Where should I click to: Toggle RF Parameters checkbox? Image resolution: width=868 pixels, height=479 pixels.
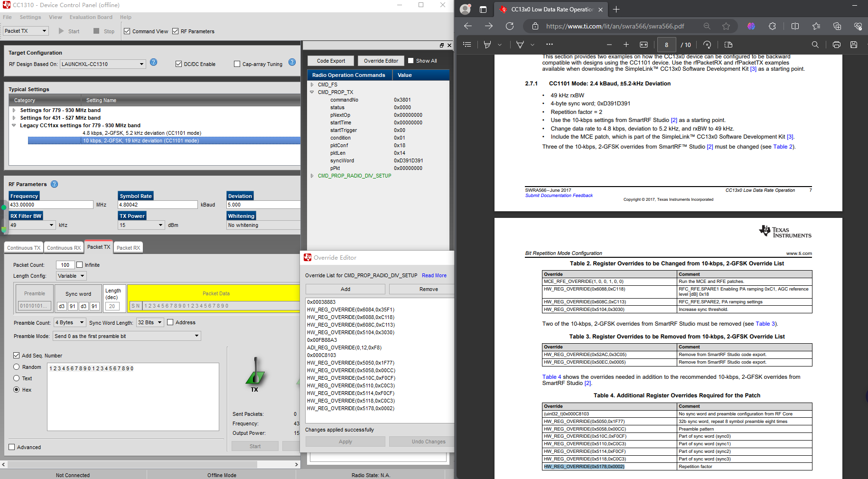coord(176,31)
